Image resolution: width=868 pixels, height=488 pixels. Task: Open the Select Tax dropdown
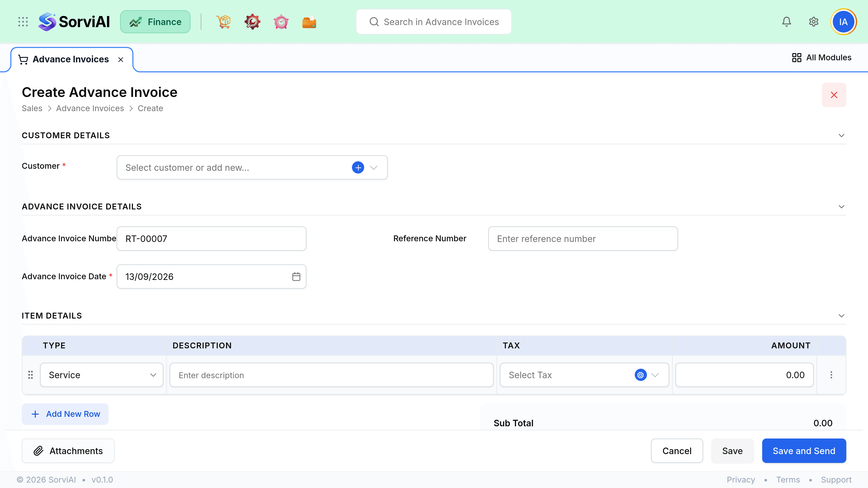pyautogui.click(x=584, y=375)
